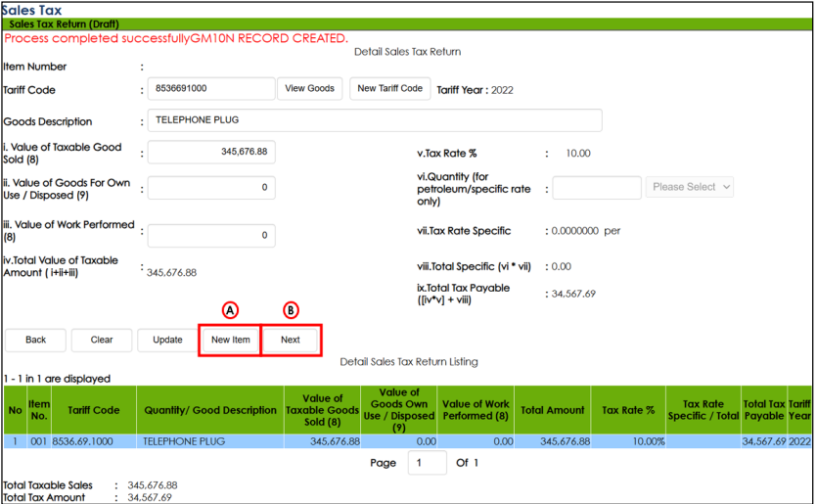This screenshot has height=504, width=816.
Task: Click the Value of Taxable Good Sold field
Action: 211,153
